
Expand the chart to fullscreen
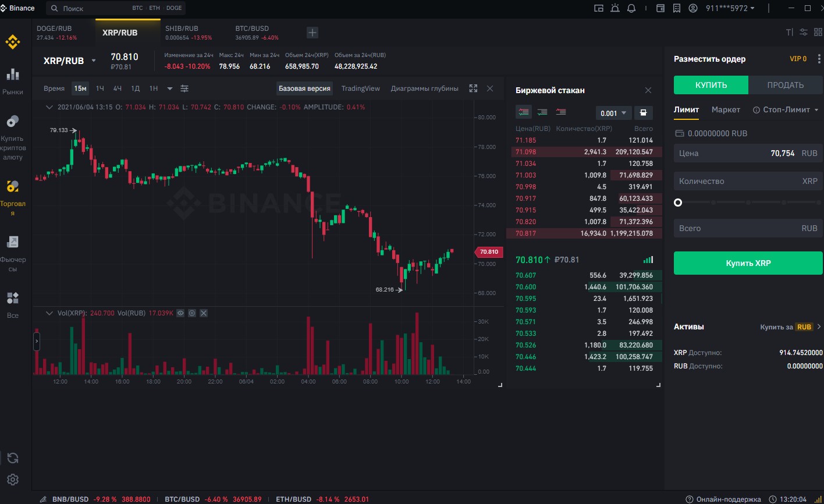tap(473, 88)
